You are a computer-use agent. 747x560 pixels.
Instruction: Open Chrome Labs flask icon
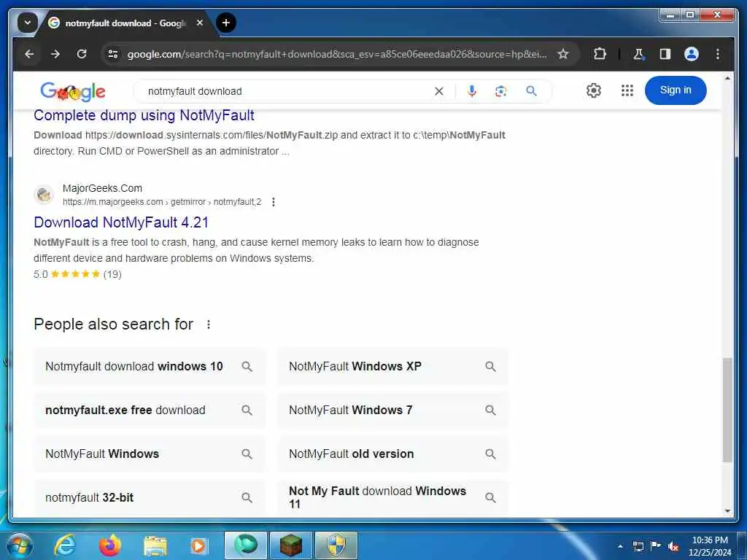point(638,54)
